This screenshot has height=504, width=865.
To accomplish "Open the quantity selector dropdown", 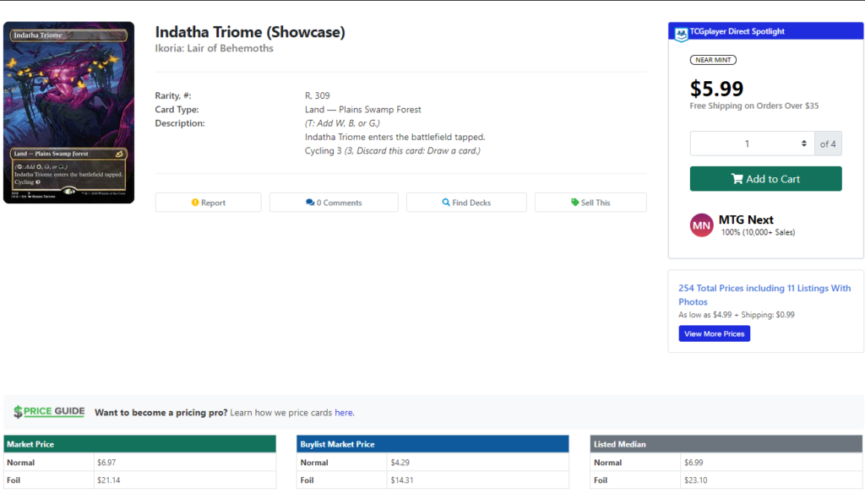I will click(x=752, y=144).
